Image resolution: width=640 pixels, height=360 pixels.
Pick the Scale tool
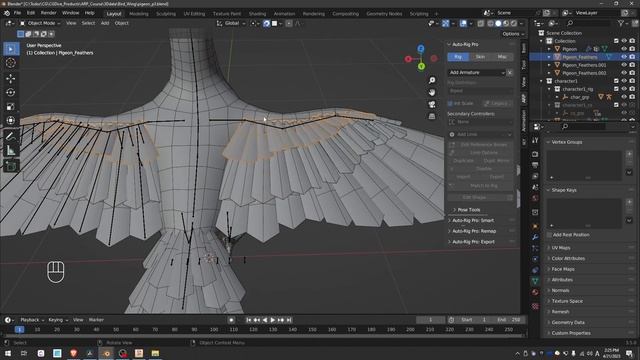[x=11, y=107]
